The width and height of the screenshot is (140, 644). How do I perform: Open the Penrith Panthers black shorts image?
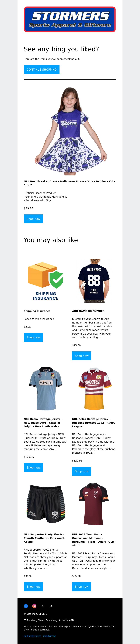tap(45, 504)
